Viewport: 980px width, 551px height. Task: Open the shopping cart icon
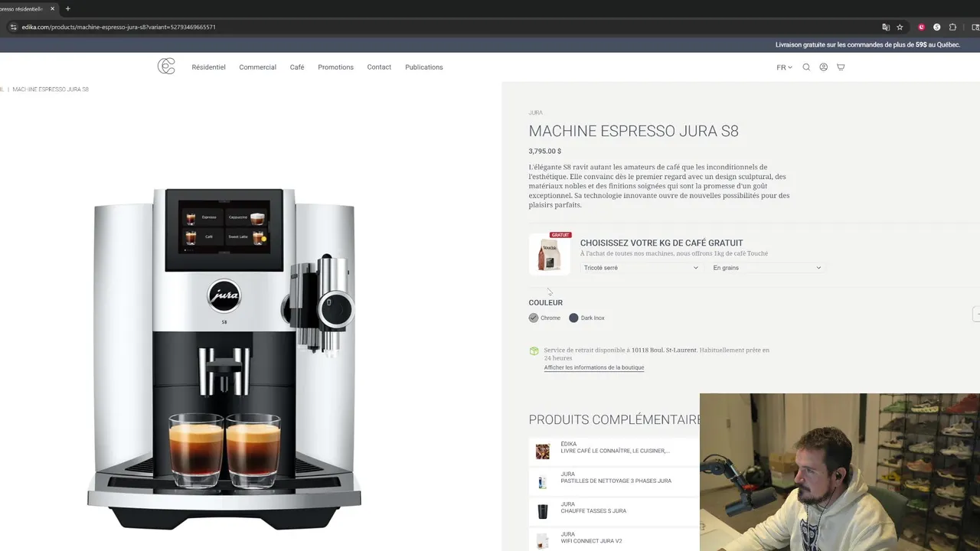pos(841,67)
